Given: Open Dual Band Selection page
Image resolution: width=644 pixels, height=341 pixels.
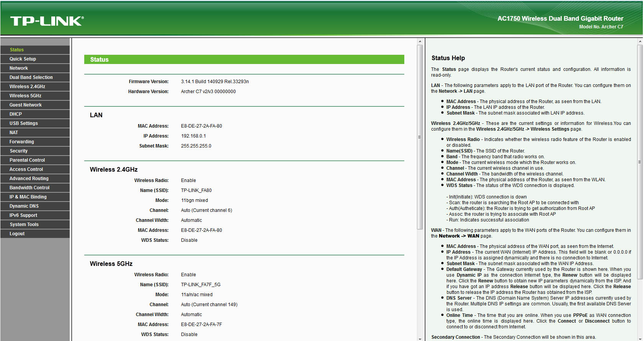Looking at the screenshot, I should tap(35, 77).
